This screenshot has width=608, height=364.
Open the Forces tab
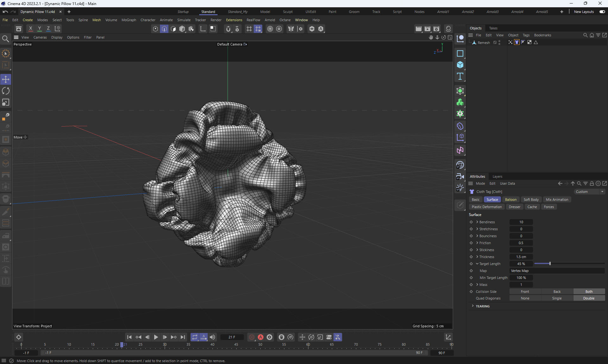(x=549, y=207)
